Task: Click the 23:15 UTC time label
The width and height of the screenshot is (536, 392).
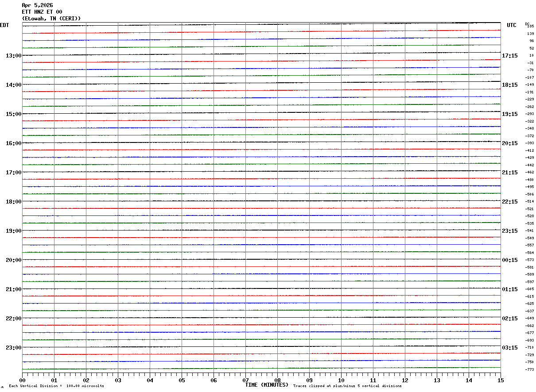Action: (509, 231)
